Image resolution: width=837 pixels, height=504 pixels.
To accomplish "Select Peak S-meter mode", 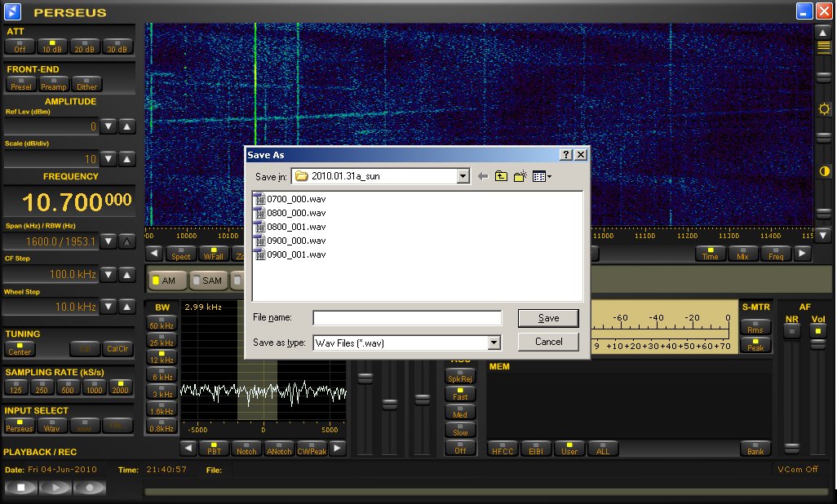I will coord(755,345).
